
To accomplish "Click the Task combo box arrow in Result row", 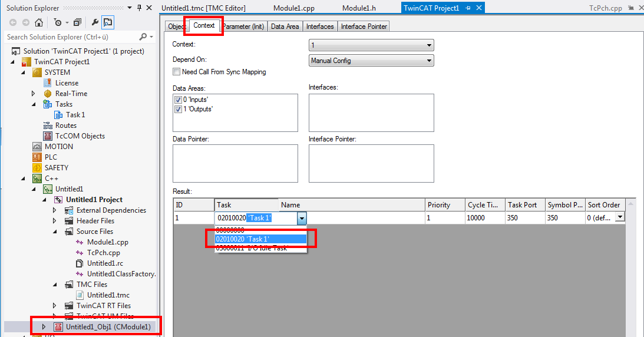I will coord(302,219).
